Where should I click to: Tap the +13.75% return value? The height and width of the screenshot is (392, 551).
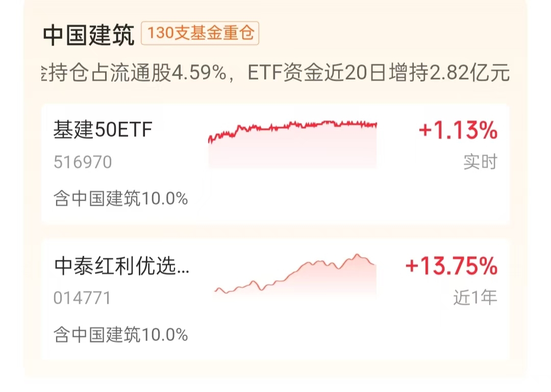(x=451, y=266)
